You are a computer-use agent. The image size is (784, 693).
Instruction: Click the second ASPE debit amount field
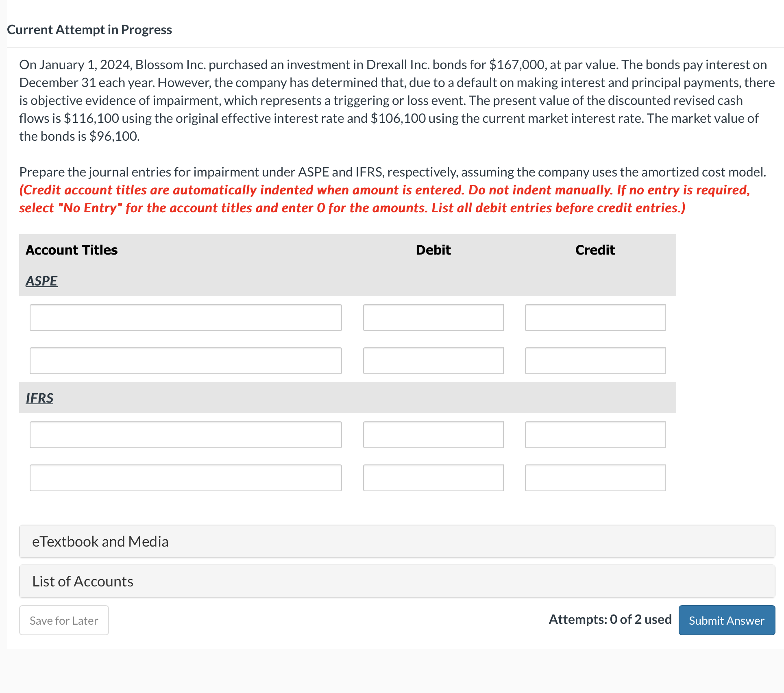point(433,361)
